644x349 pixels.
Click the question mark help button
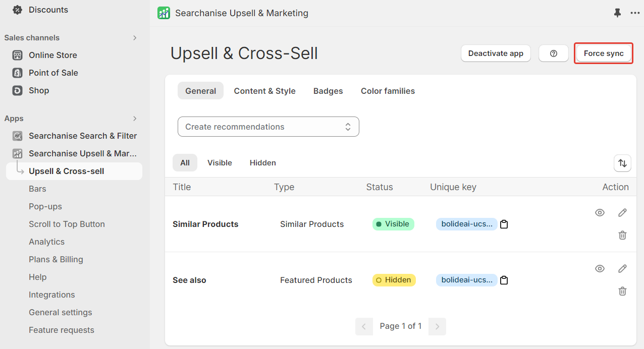pyautogui.click(x=554, y=53)
